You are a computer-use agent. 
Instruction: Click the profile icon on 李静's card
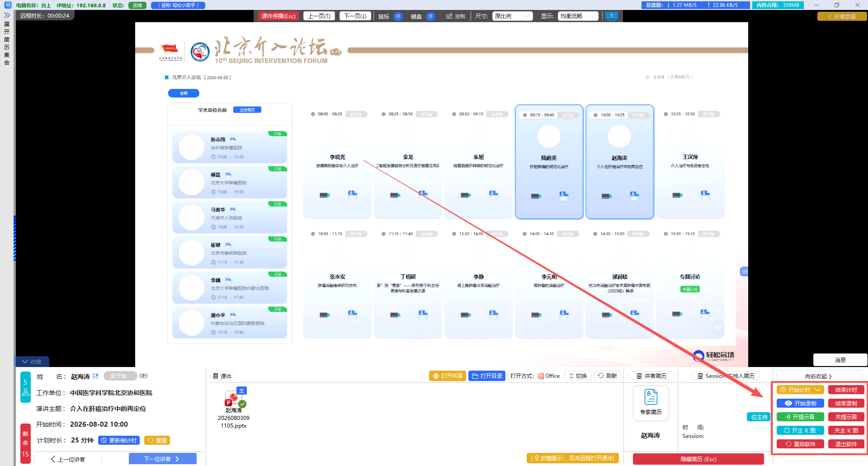pyautogui.click(x=494, y=314)
